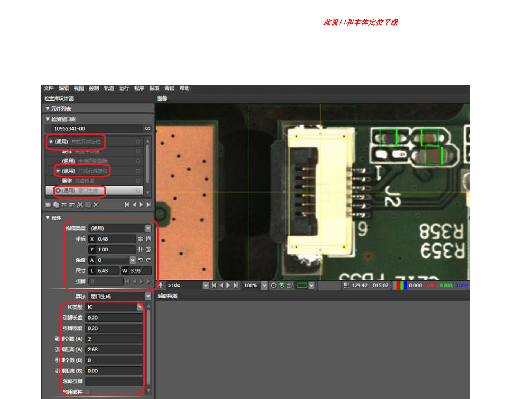Screen dimensions: 532x399
Task: Click the vertical align icon beside Y coordinate
Action: (x=140, y=249)
